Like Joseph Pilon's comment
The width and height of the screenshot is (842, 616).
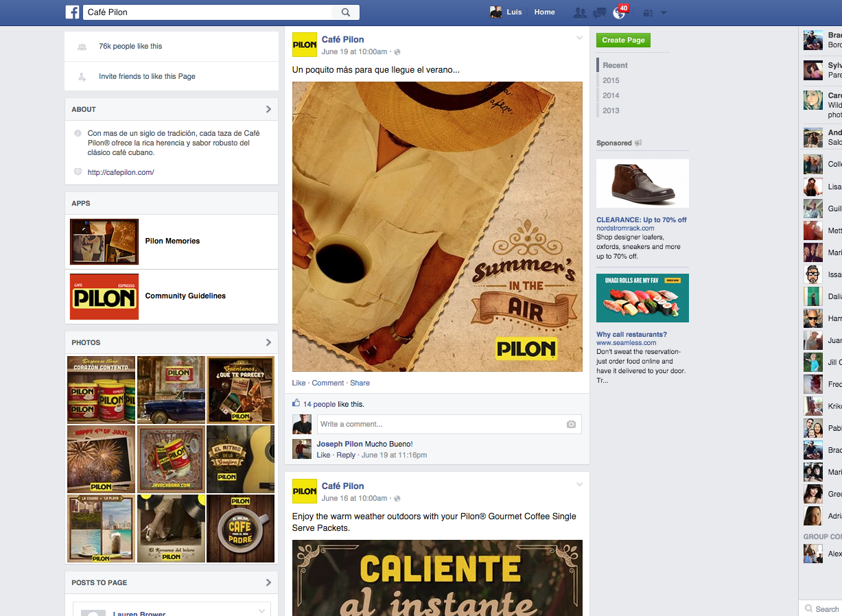click(323, 455)
